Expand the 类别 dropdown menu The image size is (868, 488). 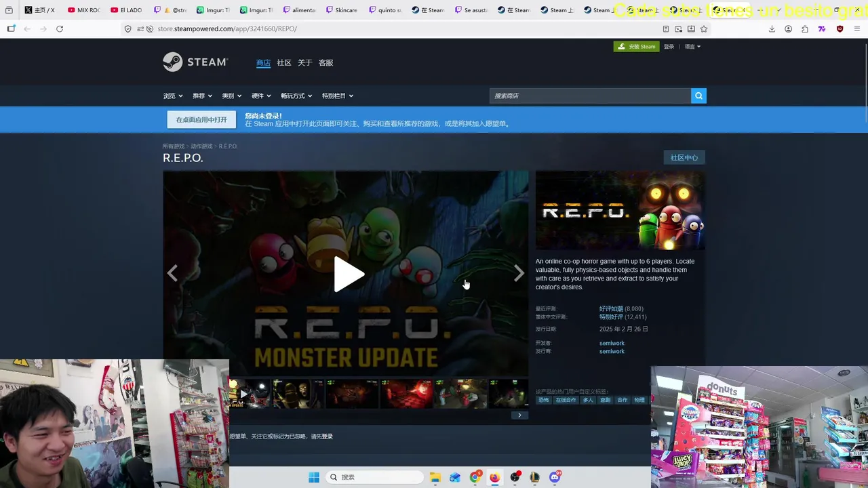tap(232, 96)
